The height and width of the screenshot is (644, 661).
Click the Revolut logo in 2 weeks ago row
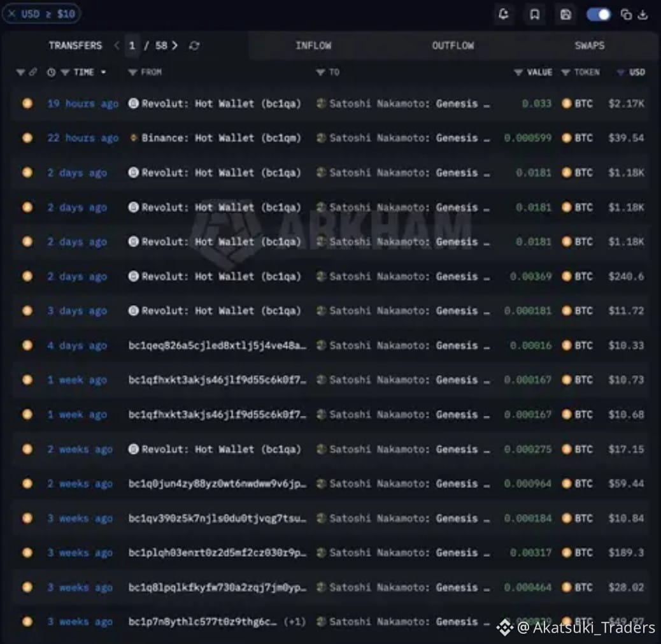[133, 449]
